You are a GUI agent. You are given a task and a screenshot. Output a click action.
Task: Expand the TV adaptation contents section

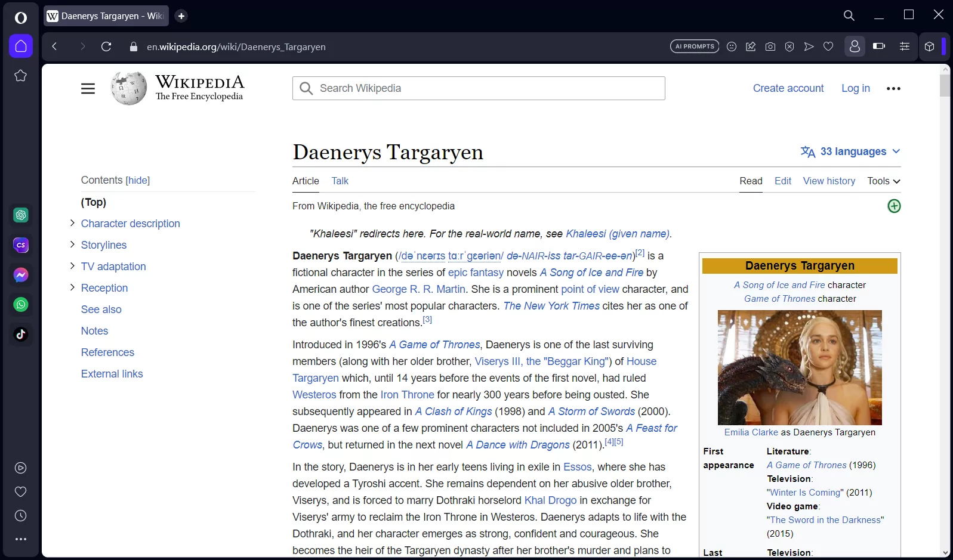[x=72, y=266]
